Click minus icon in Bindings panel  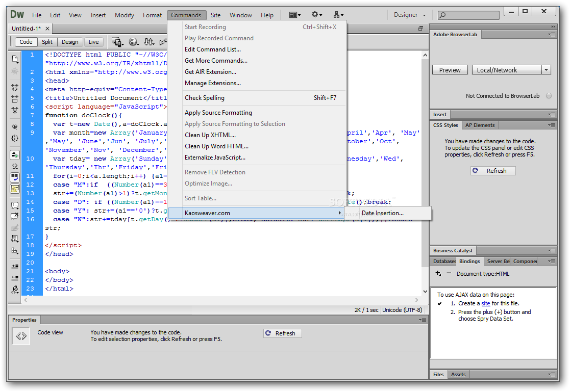point(449,273)
